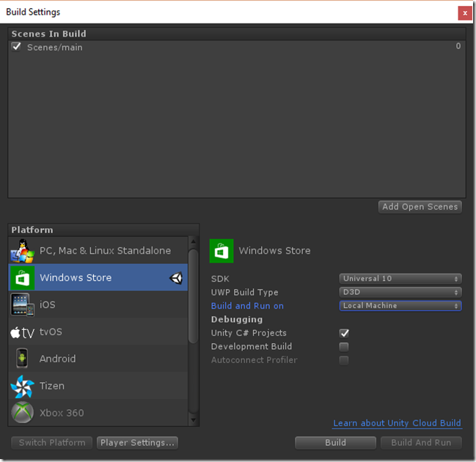The width and height of the screenshot is (476, 462).
Task: Close the Build Settings window
Action: (465, 13)
